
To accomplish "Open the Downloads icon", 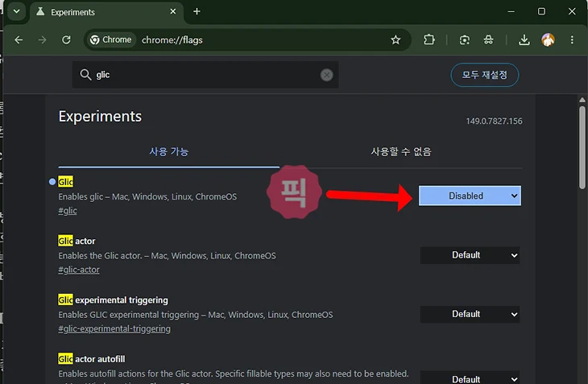I will pyautogui.click(x=524, y=39).
